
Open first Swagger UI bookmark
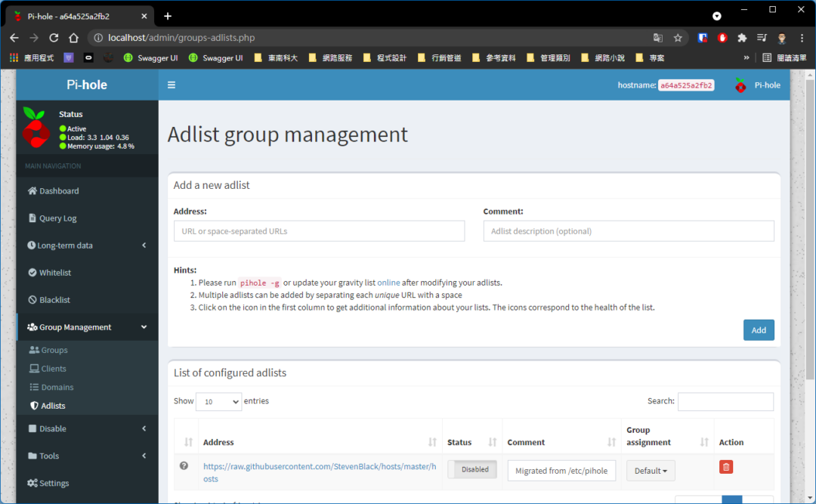click(151, 57)
